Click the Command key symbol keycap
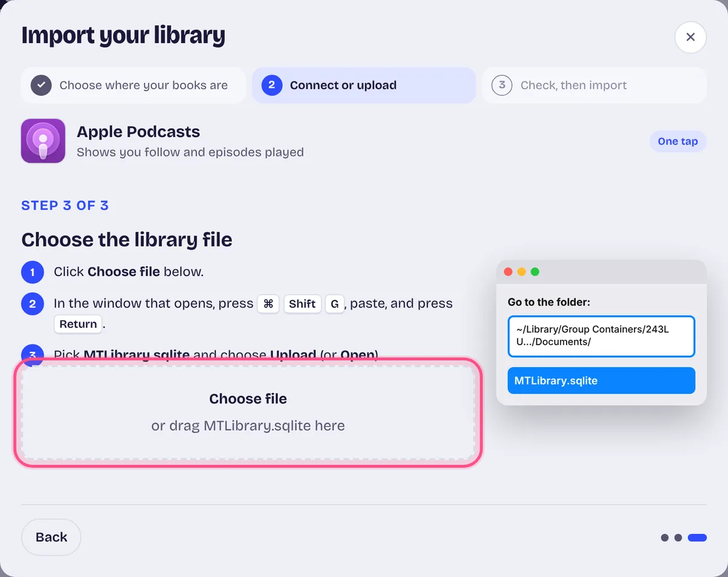 point(268,304)
